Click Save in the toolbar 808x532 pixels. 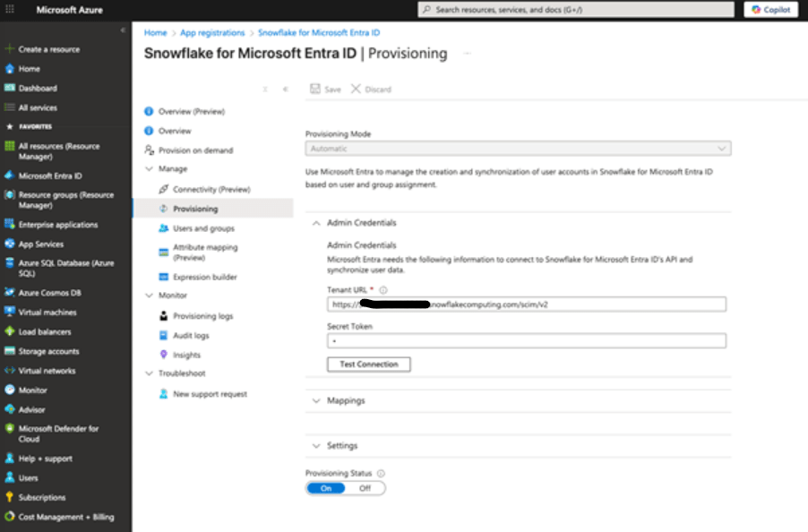click(325, 89)
